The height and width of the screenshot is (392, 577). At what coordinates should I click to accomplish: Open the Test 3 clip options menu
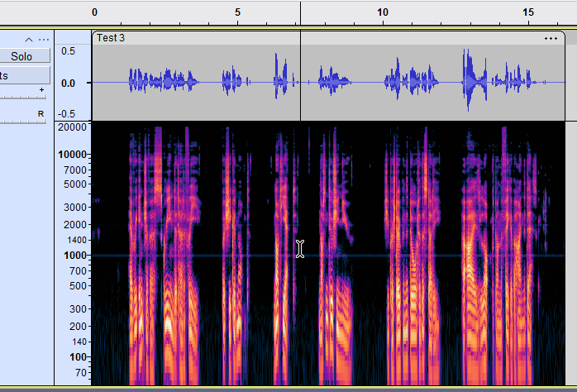(x=551, y=38)
